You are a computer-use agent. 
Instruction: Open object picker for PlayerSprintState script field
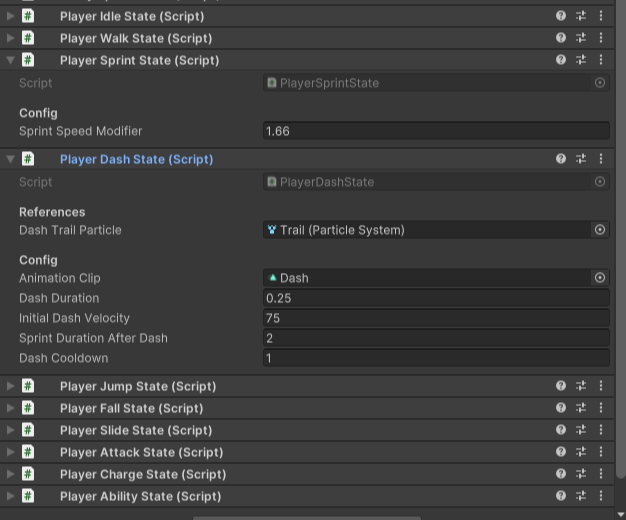[600, 83]
